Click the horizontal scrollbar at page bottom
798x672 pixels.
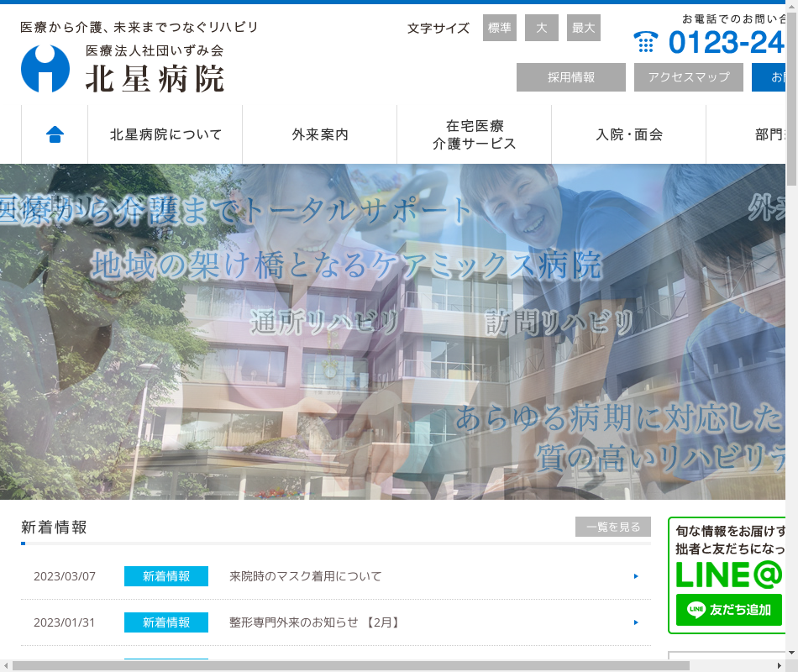tap(351, 665)
